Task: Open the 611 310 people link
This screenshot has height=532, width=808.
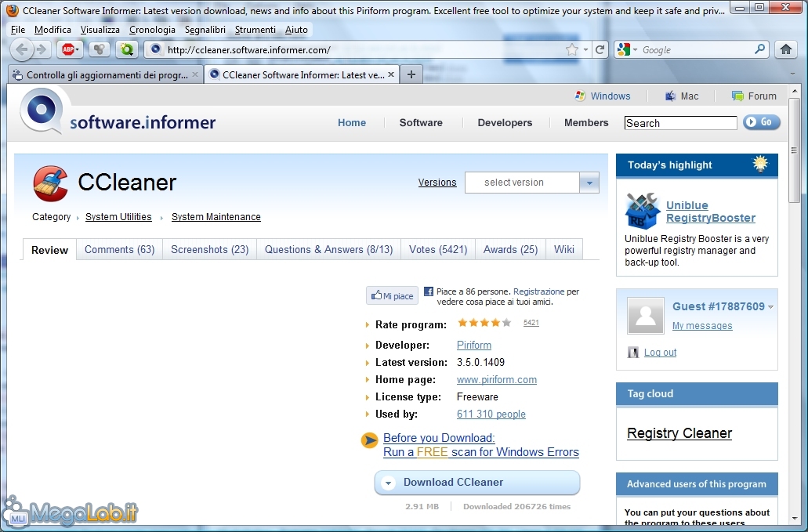Action: click(x=491, y=414)
